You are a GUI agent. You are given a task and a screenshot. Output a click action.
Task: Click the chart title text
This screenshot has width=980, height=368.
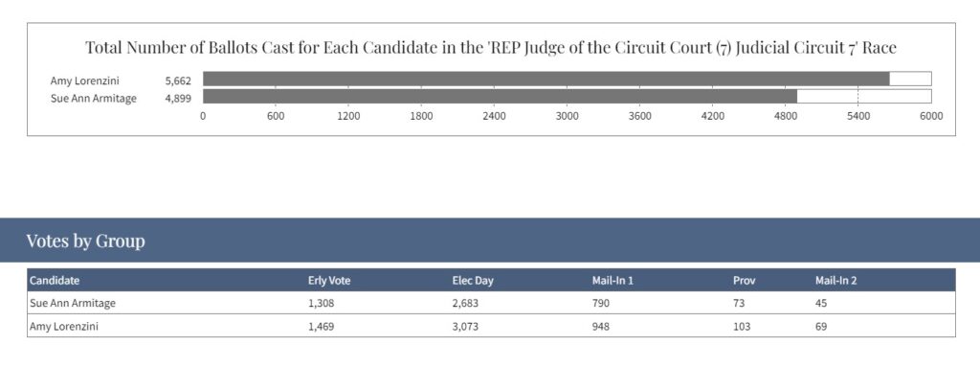[x=491, y=48]
